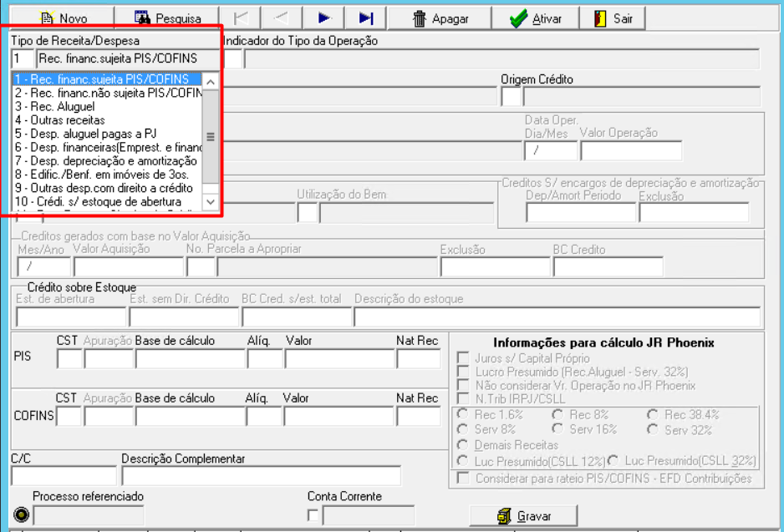Click Descrição Complementar field
The image size is (784, 532).
tap(261, 475)
